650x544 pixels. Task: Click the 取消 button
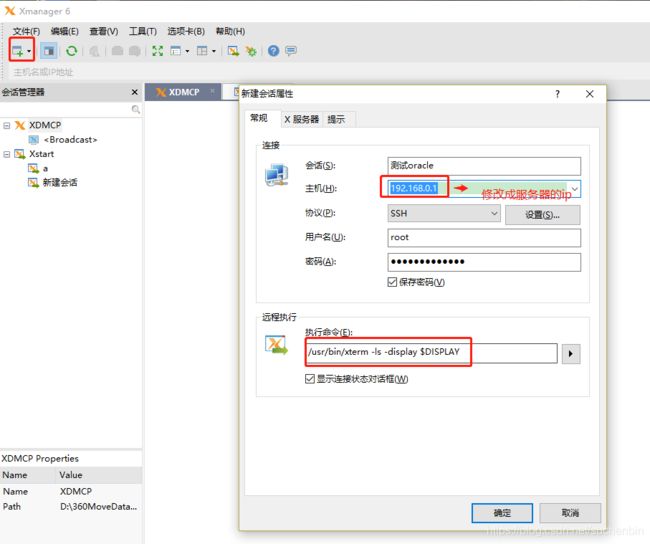570,513
